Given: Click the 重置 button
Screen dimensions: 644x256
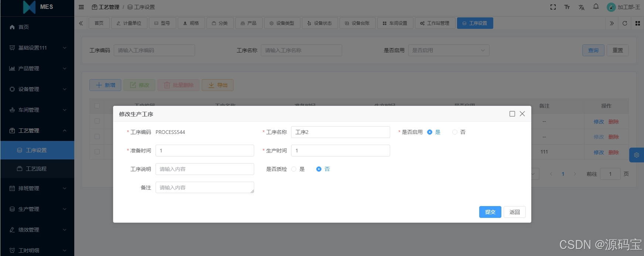Looking at the screenshot, I should (618, 50).
